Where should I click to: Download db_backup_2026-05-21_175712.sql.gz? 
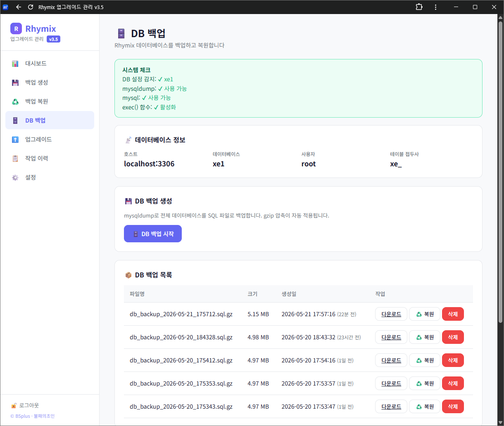click(391, 314)
